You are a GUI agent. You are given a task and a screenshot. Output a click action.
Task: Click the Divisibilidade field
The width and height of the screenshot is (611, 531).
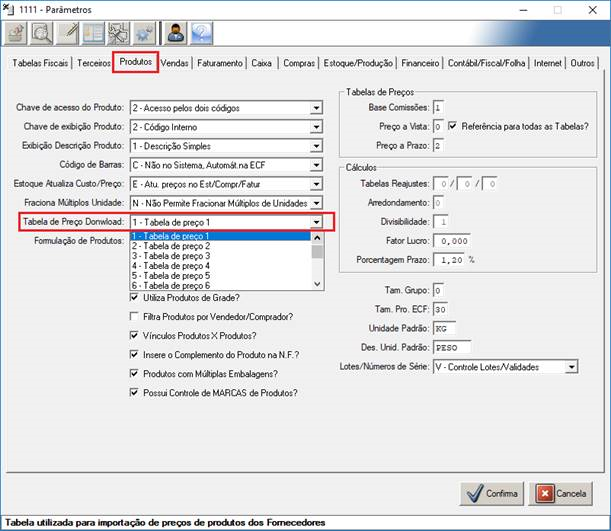[x=440, y=222]
